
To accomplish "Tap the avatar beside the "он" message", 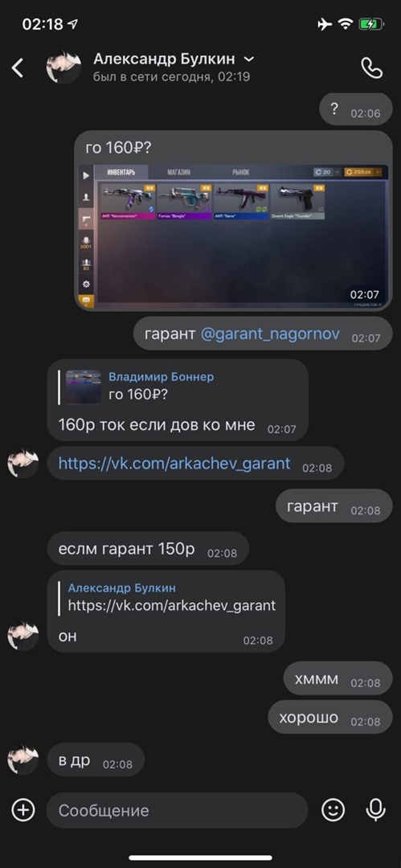I will click(23, 636).
